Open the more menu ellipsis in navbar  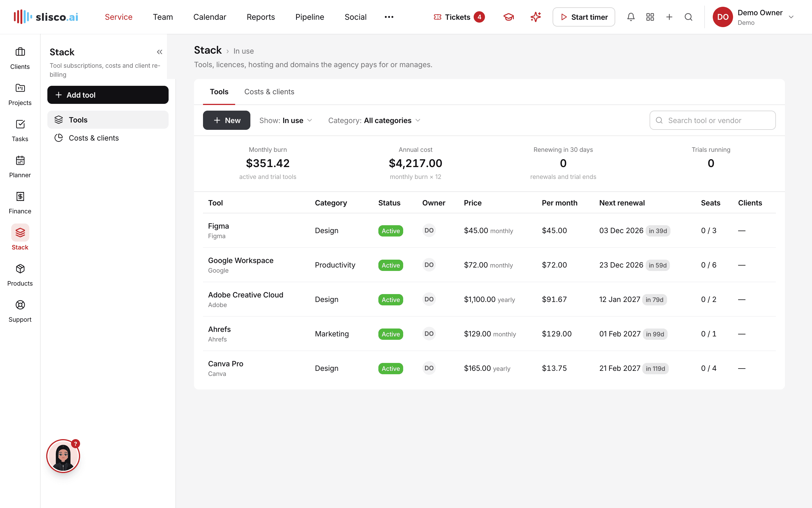[389, 17]
